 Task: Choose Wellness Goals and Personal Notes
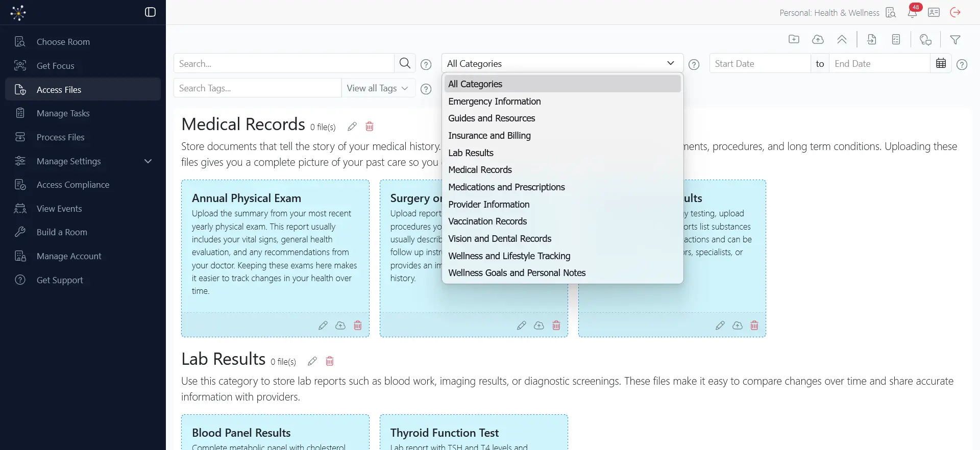[x=562, y=273]
